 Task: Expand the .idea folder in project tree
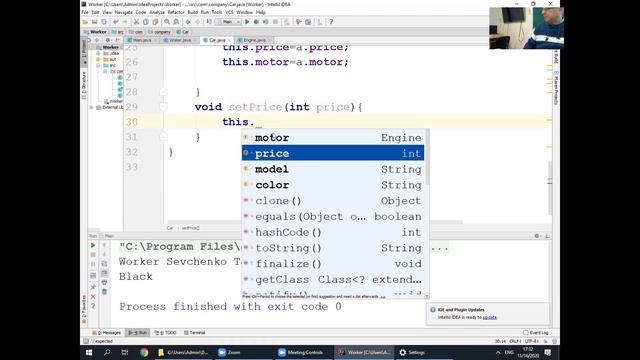tap(98, 53)
